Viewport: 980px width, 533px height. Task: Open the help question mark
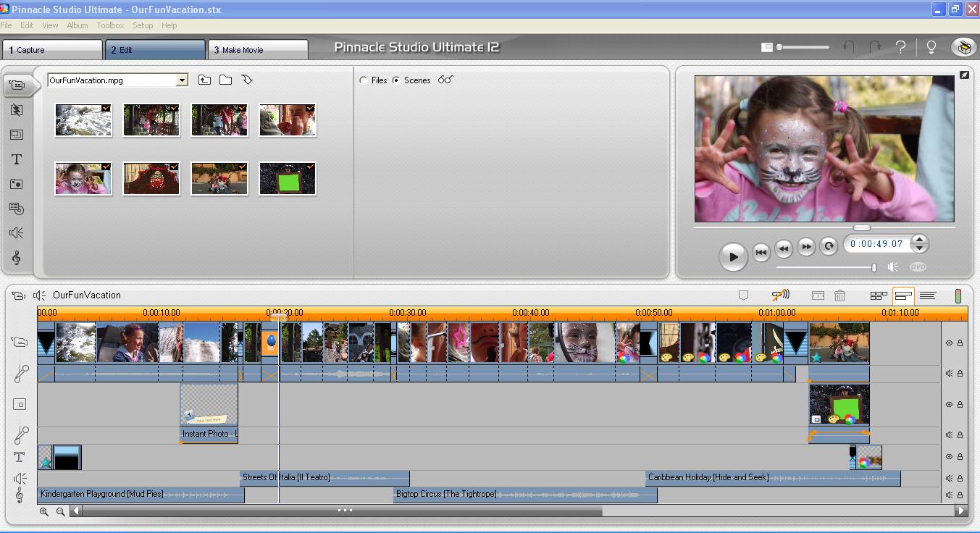pos(901,48)
